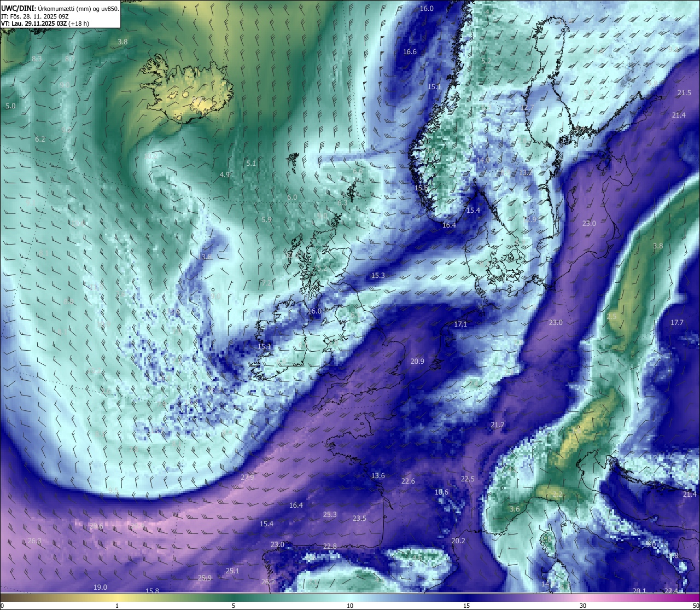Click the 5.1 value near the Faroes
Image resolution: width=700 pixels, height=610 pixels.
pos(251,163)
